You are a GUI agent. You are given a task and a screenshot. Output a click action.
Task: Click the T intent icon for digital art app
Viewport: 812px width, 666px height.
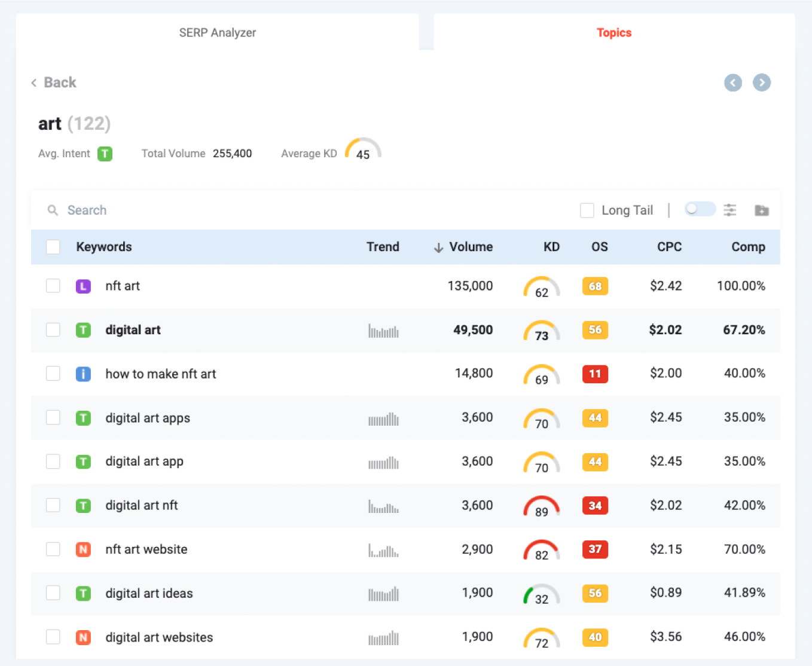84,462
